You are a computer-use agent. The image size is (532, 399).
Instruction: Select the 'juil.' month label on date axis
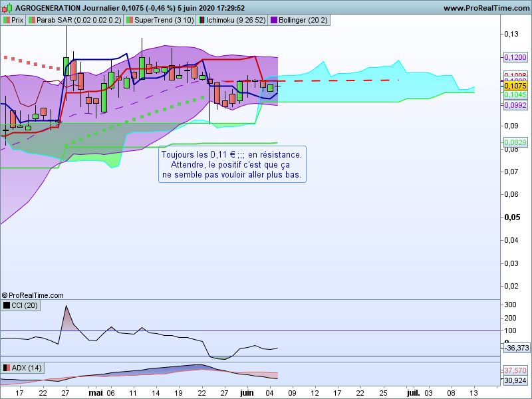[413, 393]
